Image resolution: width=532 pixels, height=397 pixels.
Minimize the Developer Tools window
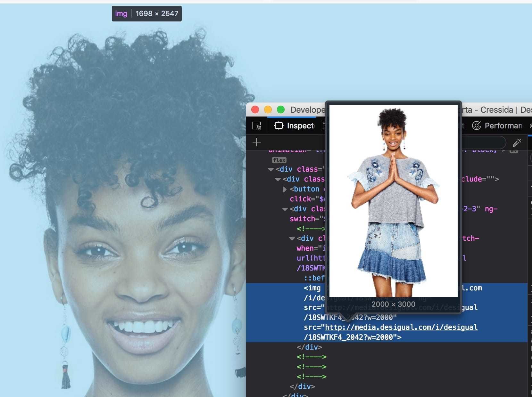[268, 110]
